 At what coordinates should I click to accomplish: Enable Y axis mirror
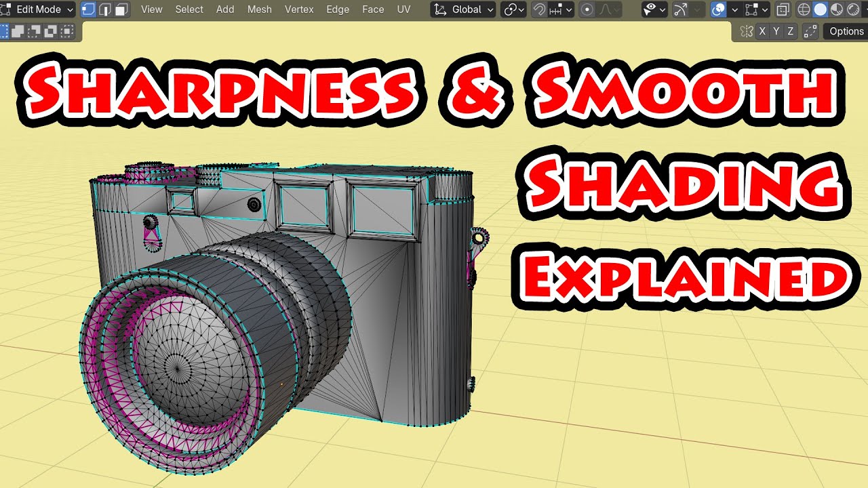click(x=776, y=31)
